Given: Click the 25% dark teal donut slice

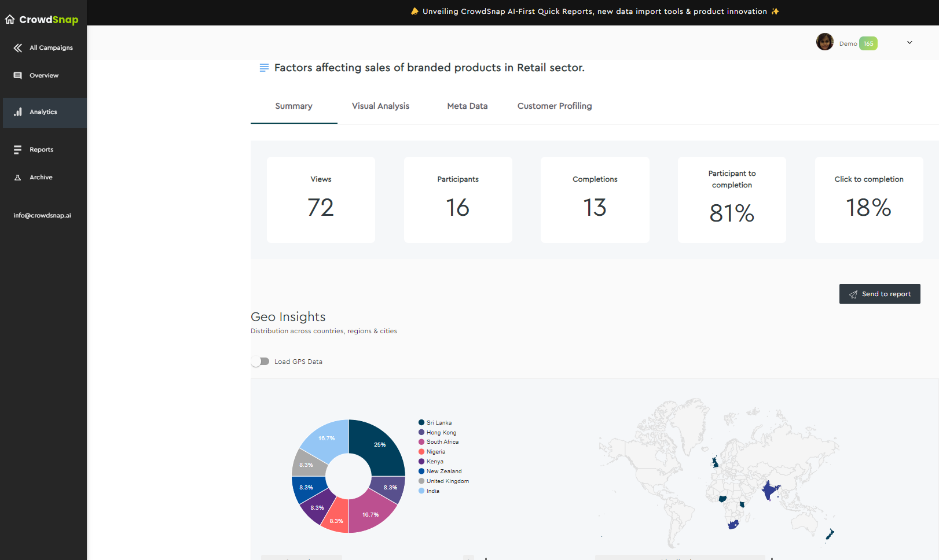Looking at the screenshot, I should 379,445.
